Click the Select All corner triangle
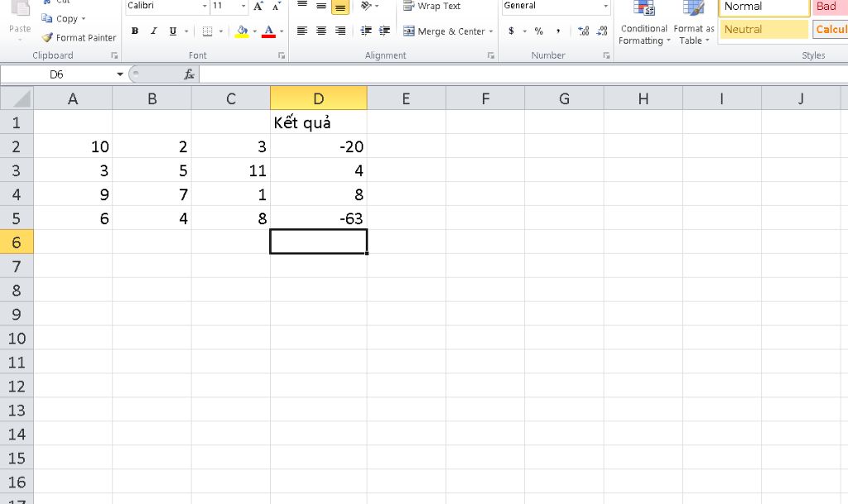Screen dimensions: 848x504 tap(17, 98)
